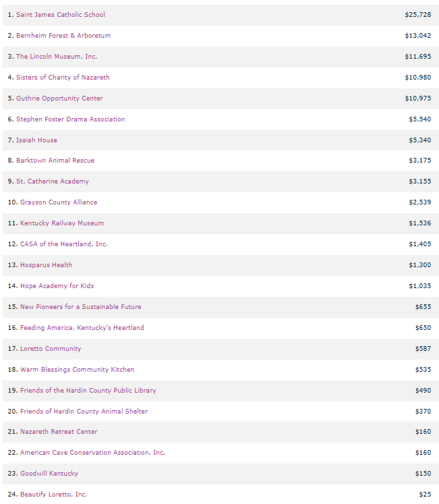Click the Goodwill Kentucky link
439x504 pixels.
tap(49, 474)
